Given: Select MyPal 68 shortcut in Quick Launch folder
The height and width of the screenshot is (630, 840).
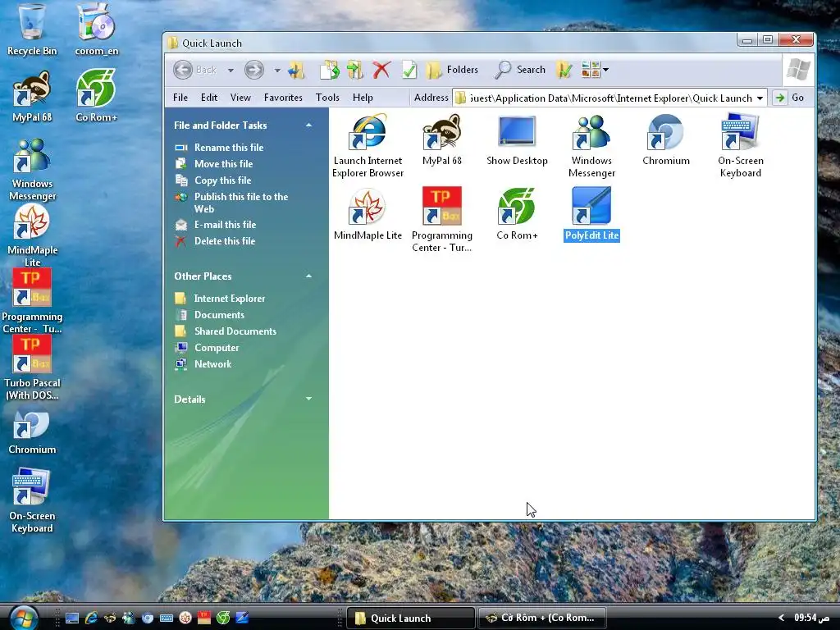Looking at the screenshot, I should [442, 139].
